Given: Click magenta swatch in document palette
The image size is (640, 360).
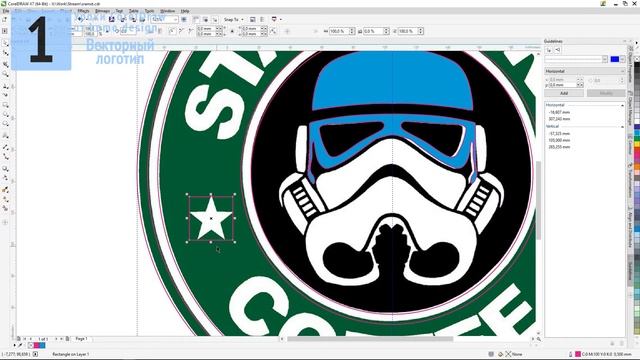Looking at the screenshot, I should [37, 345].
